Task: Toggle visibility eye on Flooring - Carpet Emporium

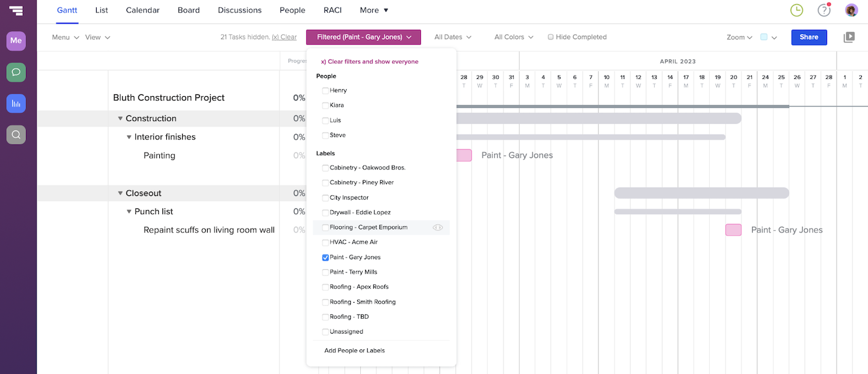Action: pyautogui.click(x=439, y=227)
